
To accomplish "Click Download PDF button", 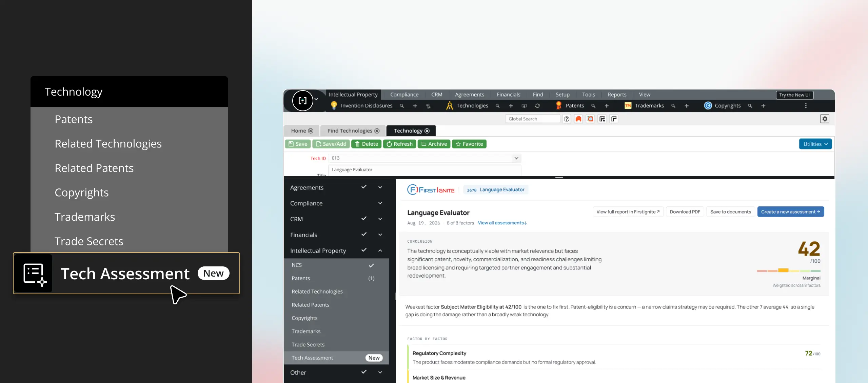I will (x=685, y=212).
